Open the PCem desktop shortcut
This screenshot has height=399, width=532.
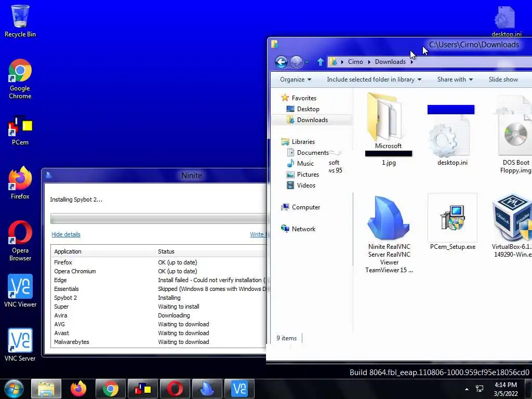(20, 130)
